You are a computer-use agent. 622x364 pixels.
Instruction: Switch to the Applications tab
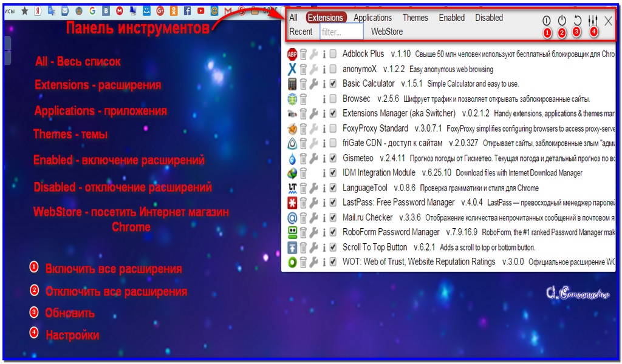click(x=372, y=18)
